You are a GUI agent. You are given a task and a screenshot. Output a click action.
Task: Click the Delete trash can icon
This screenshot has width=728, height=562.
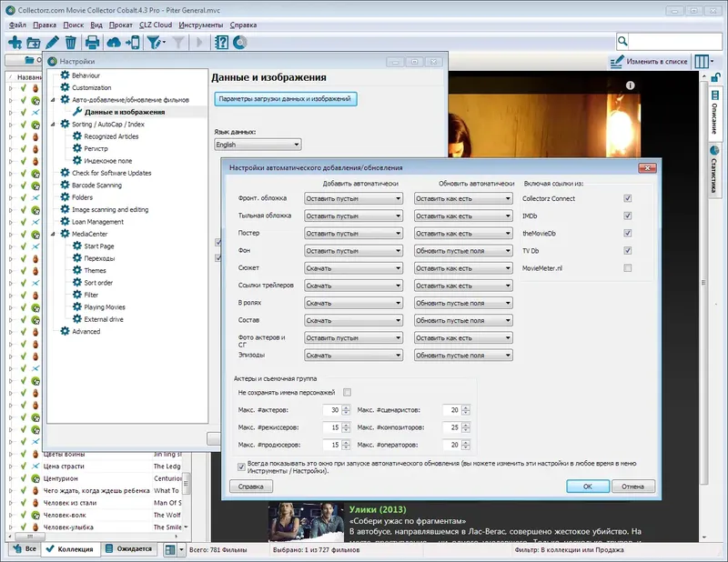click(x=71, y=43)
